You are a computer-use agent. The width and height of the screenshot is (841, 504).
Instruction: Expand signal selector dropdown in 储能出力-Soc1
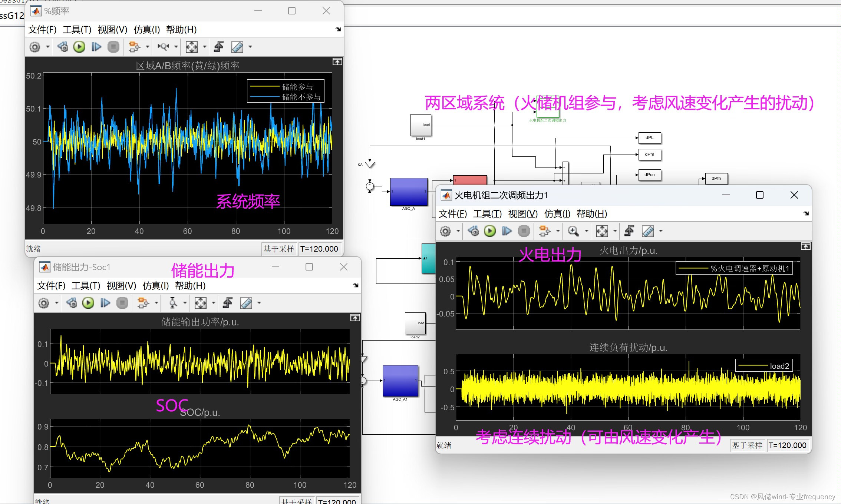[x=156, y=303]
